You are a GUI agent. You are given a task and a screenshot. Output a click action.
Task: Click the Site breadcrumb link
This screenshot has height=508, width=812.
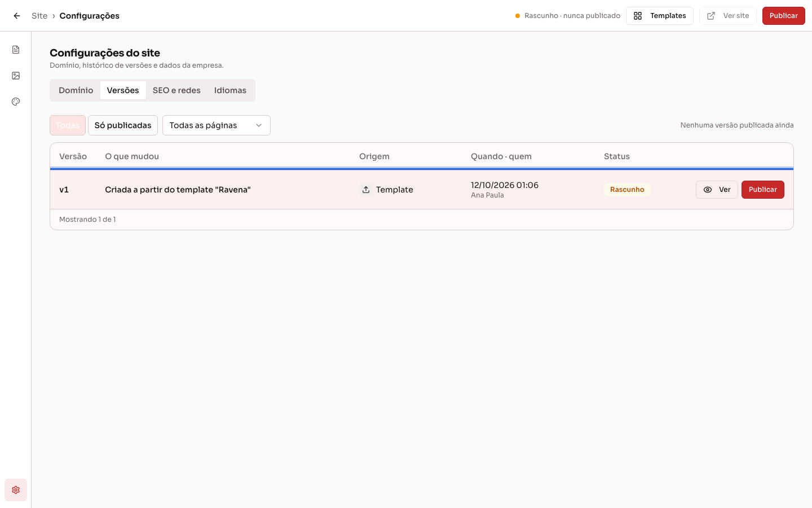[x=39, y=16]
